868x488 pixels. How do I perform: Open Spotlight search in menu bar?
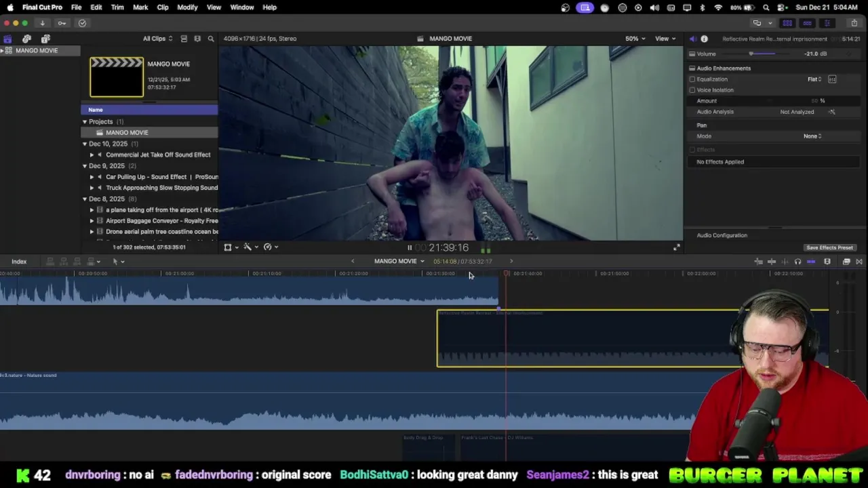pos(766,7)
